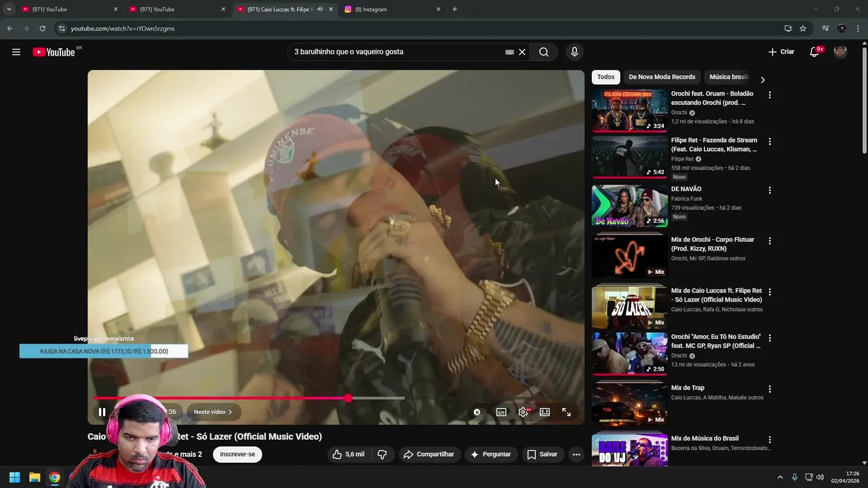Screen dimensions: 868x488
Task: Open 'Mix de Trap' title link
Action: pyautogui.click(x=688, y=388)
